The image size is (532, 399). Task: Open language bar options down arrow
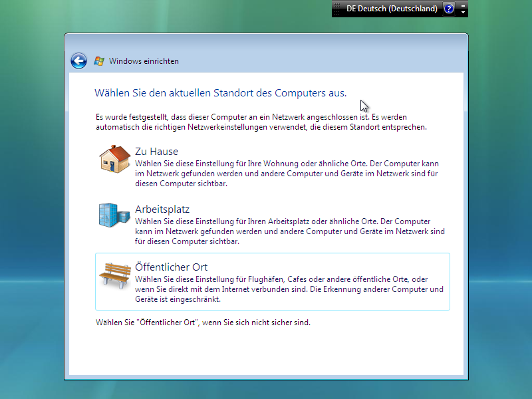464,13
